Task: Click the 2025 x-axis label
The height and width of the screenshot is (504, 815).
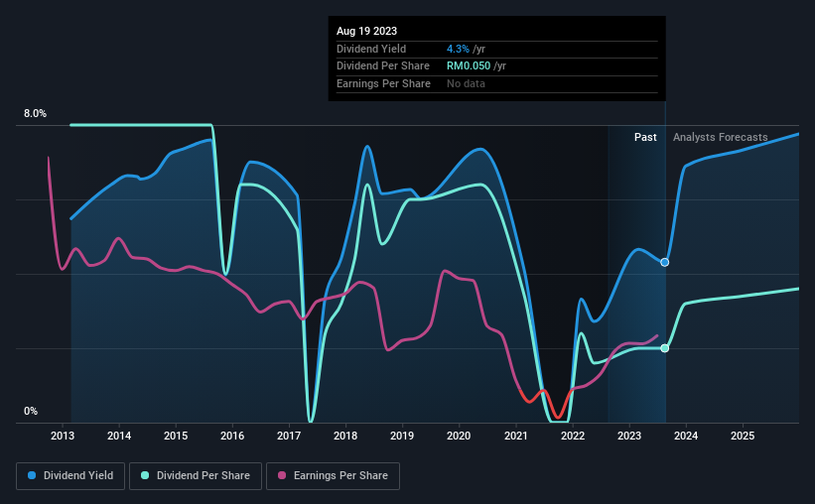Action: pyautogui.click(x=743, y=436)
